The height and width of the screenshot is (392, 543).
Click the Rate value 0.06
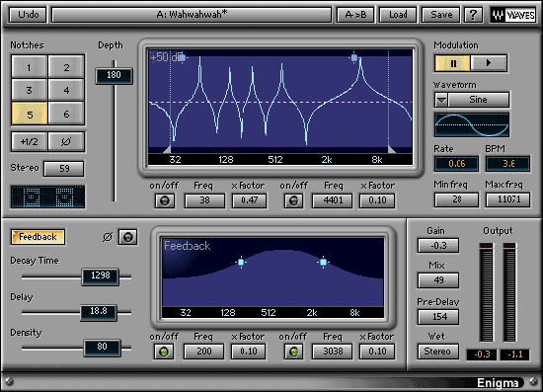click(x=456, y=164)
